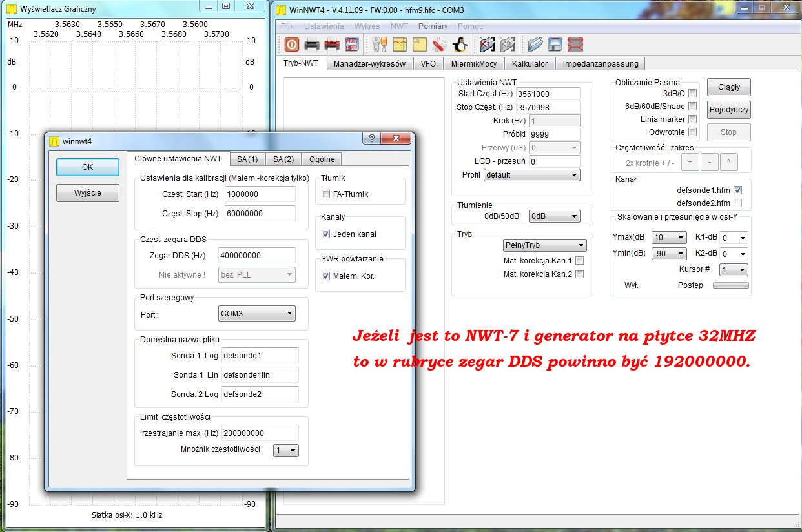This screenshot has height=532, width=802.
Task: Click the Zegar DDS (Hz) input field
Action: (257, 256)
